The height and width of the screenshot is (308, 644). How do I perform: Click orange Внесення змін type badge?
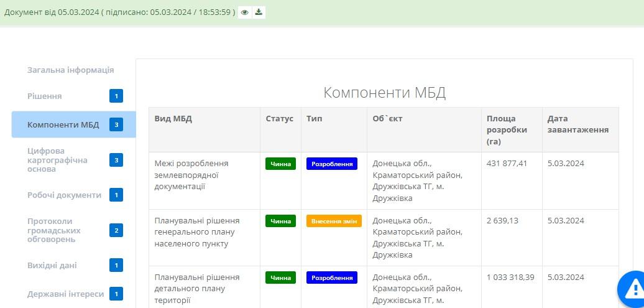(x=334, y=221)
